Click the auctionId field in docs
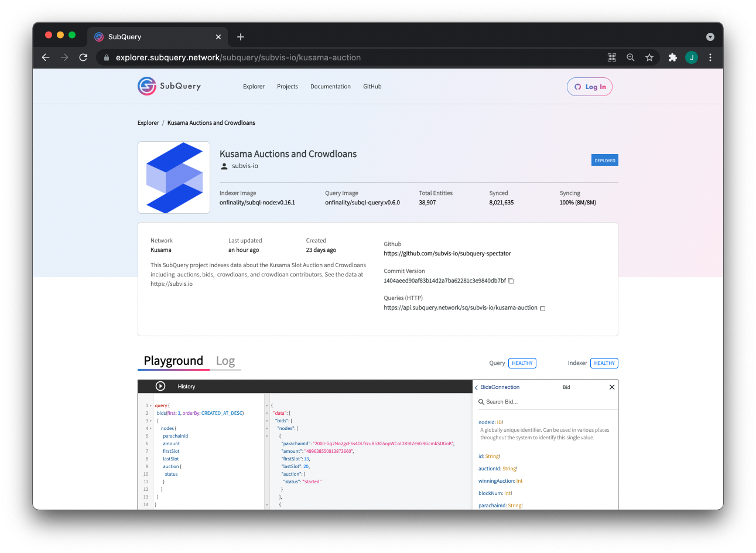The image size is (756, 553). point(490,469)
